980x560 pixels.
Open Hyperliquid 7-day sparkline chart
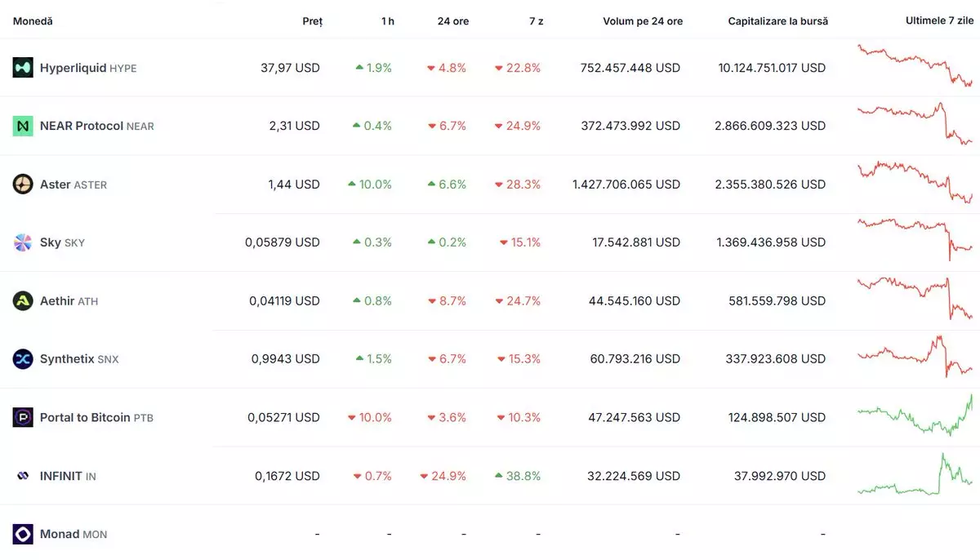(915, 67)
